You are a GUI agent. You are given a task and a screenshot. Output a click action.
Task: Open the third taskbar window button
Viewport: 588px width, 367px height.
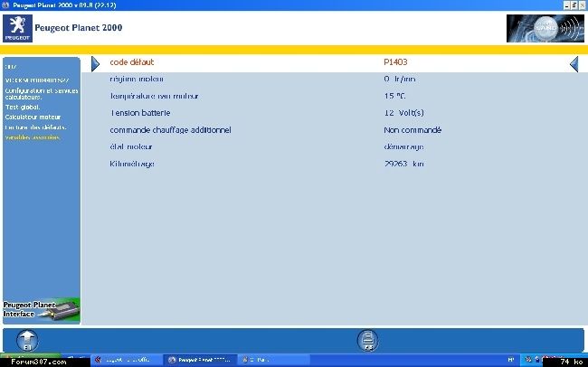(274, 360)
